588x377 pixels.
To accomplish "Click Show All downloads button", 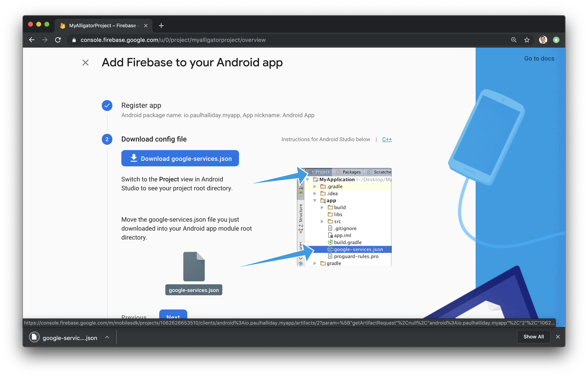I will coord(533,337).
